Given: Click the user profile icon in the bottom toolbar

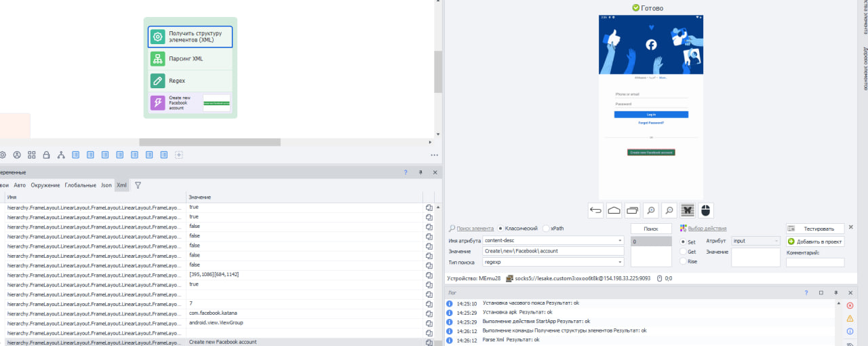Looking at the screenshot, I should click(17, 155).
